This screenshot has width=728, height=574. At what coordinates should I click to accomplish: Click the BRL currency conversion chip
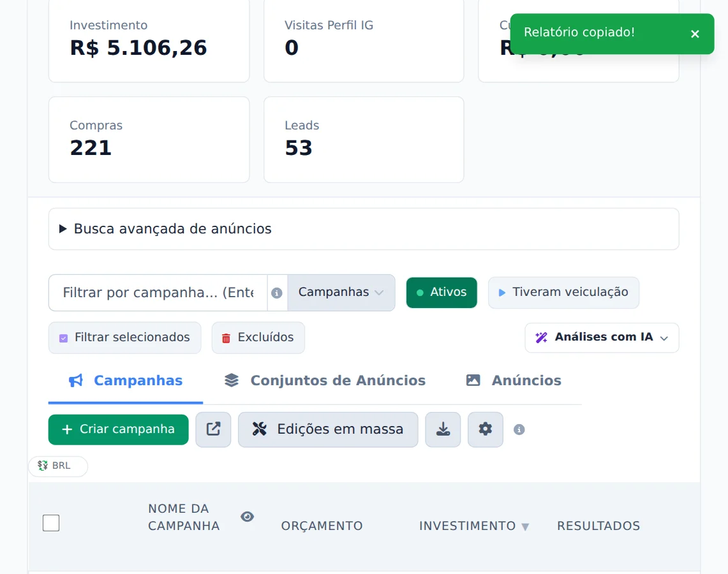click(58, 466)
